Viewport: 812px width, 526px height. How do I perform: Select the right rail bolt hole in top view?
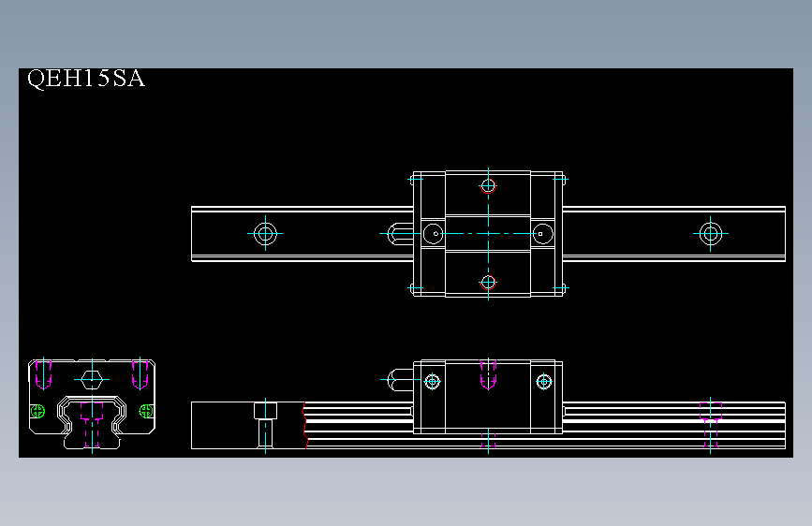point(711,233)
